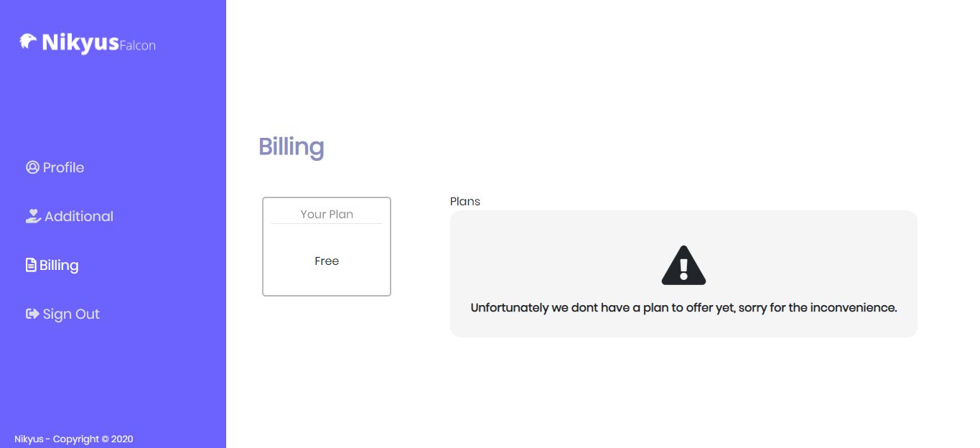Click the Sign Out arrow icon

tap(32, 314)
